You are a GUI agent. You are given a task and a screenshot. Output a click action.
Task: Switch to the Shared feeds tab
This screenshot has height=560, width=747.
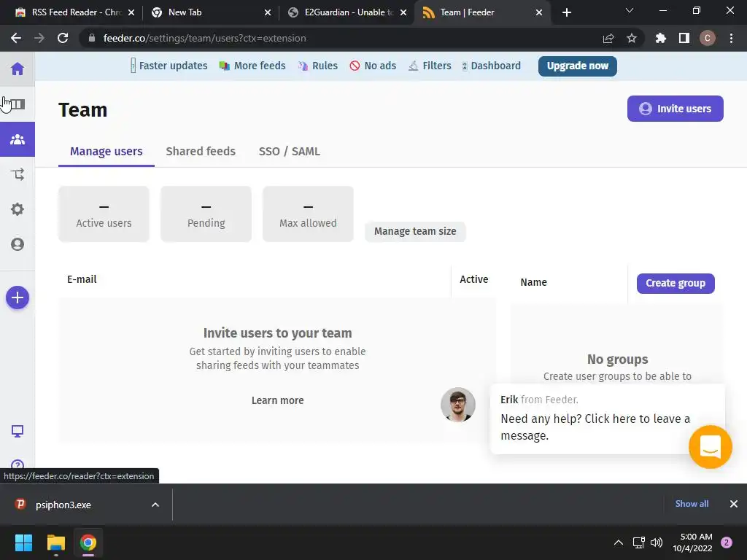tap(201, 152)
